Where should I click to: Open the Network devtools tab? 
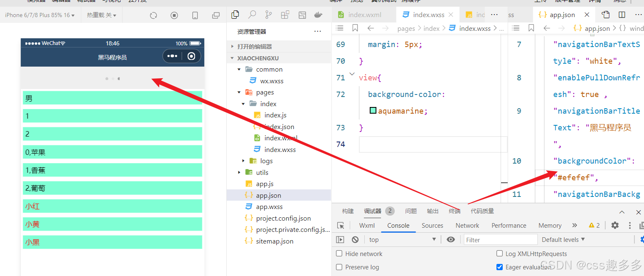pyautogui.click(x=467, y=226)
